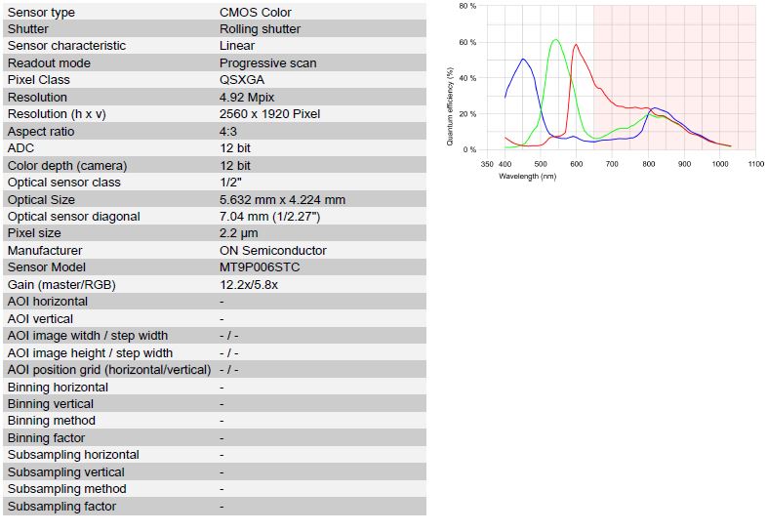
Task: Click the 'MT9P006STC' sensor model value
Action: click(x=260, y=267)
